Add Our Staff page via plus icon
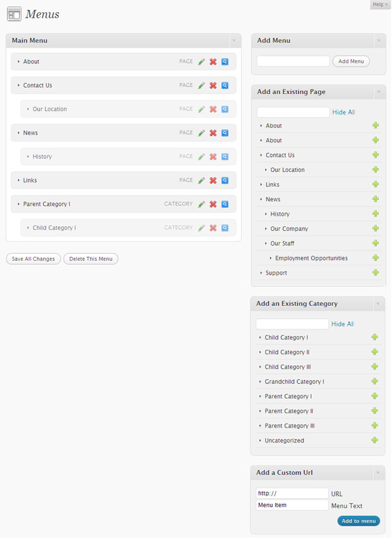This screenshot has width=392, height=538. click(x=376, y=243)
